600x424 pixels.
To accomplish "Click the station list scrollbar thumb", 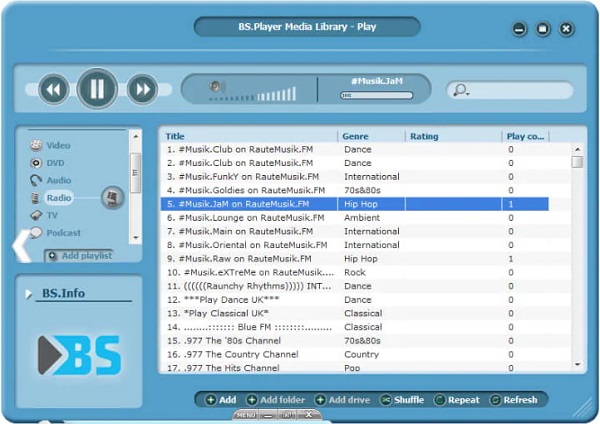I will pyautogui.click(x=577, y=161).
